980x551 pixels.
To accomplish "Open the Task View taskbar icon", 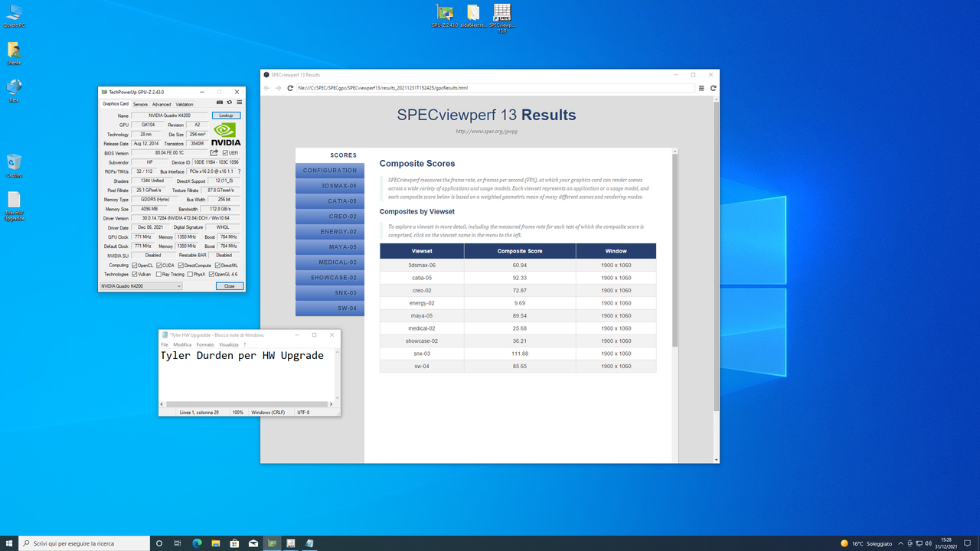I will 178,543.
